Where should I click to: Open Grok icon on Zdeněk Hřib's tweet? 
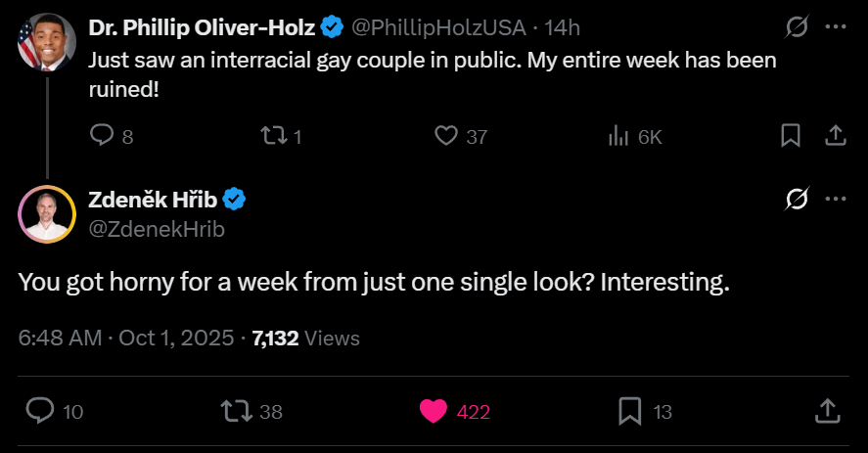(797, 200)
